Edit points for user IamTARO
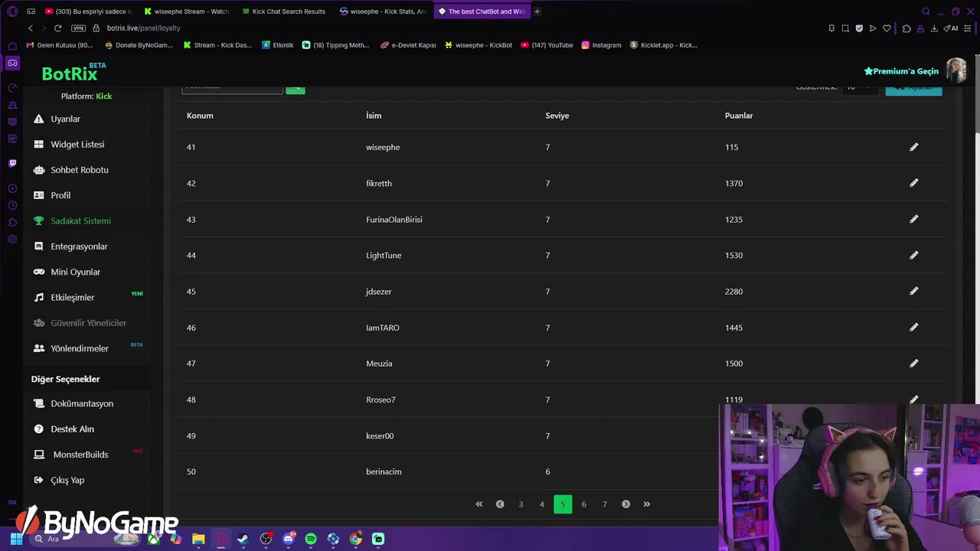Image resolution: width=980 pixels, height=551 pixels. 913,328
